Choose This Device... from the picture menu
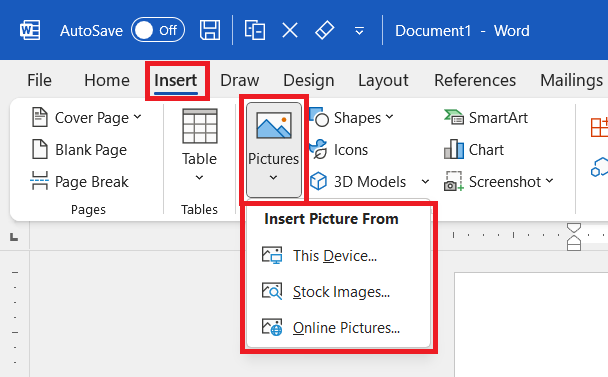Viewport: 608px width, 377px height. pos(338,256)
